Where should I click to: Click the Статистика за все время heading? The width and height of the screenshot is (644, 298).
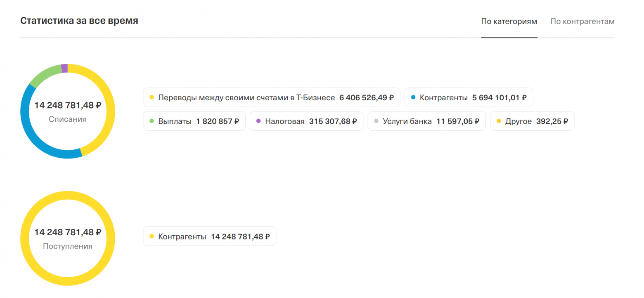point(79,21)
